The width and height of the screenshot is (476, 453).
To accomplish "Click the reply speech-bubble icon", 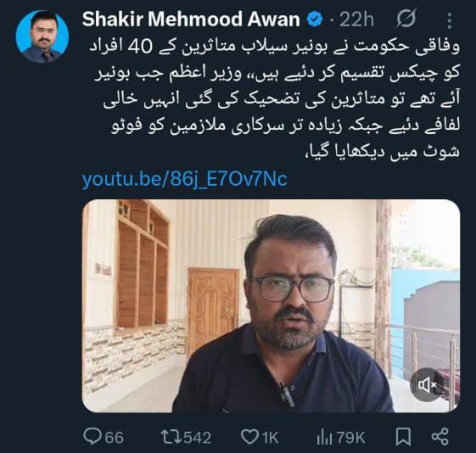I will [91, 436].
